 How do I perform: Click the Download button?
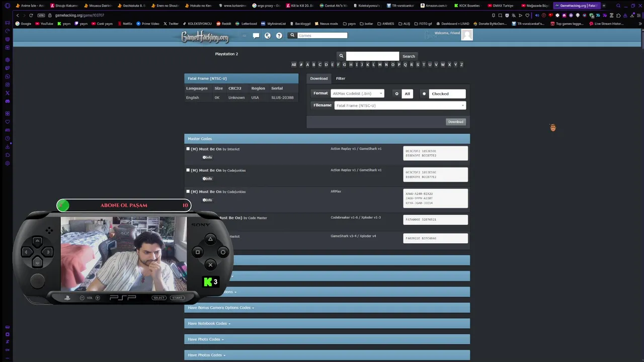(x=456, y=122)
